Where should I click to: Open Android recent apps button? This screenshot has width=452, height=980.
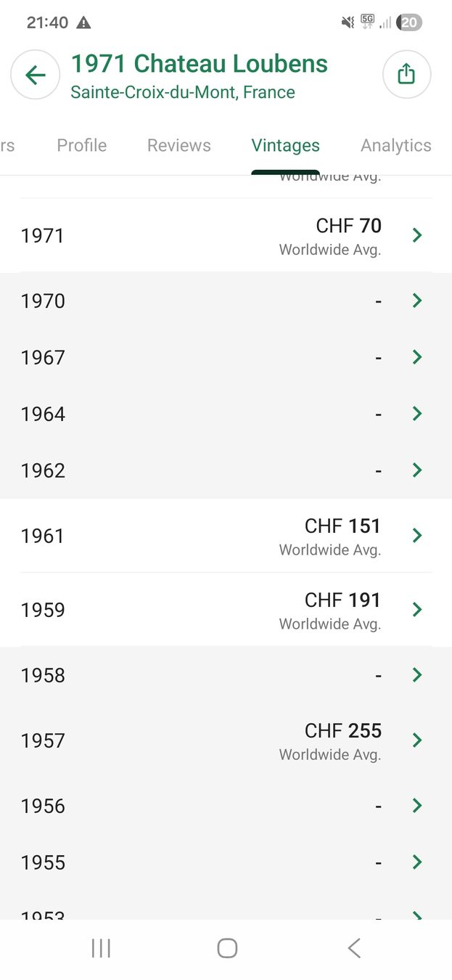click(x=101, y=947)
